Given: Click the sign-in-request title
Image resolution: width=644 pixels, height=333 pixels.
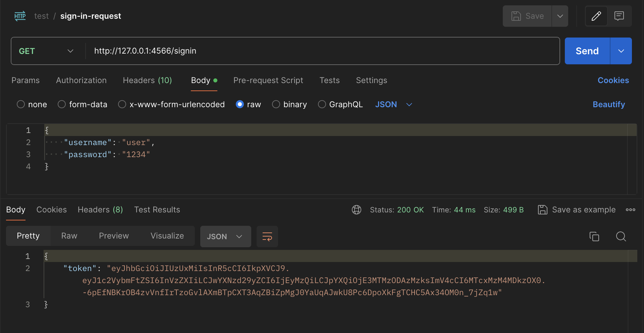Looking at the screenshot, I should [x=91, y=16].
